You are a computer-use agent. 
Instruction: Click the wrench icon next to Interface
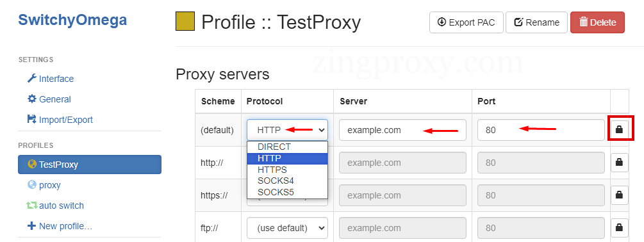tap(31, 78)
